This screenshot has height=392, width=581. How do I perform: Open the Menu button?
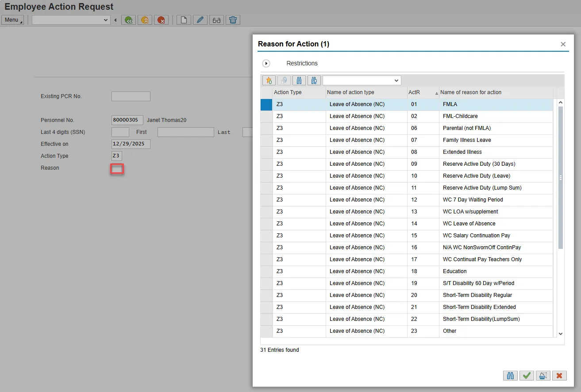12,20
